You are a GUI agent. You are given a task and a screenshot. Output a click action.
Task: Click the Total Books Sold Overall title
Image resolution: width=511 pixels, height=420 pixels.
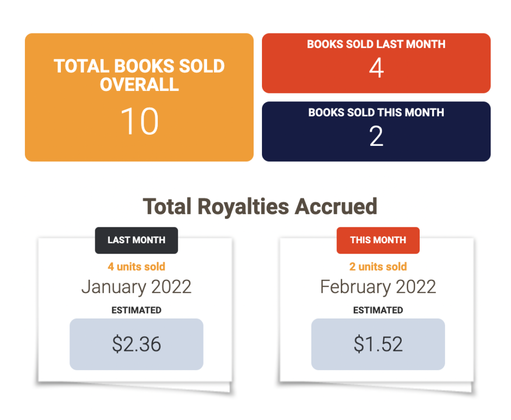pos(139,75)
